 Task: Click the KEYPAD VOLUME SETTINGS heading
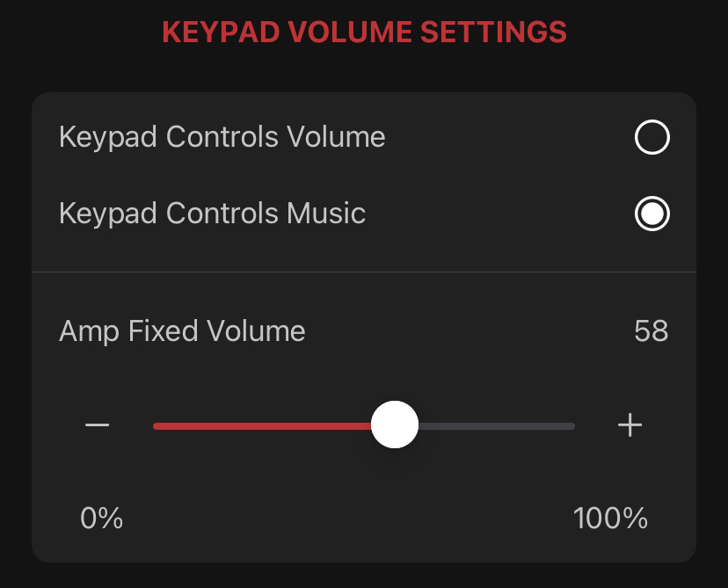pyautogui.click(x=364, y=32)
